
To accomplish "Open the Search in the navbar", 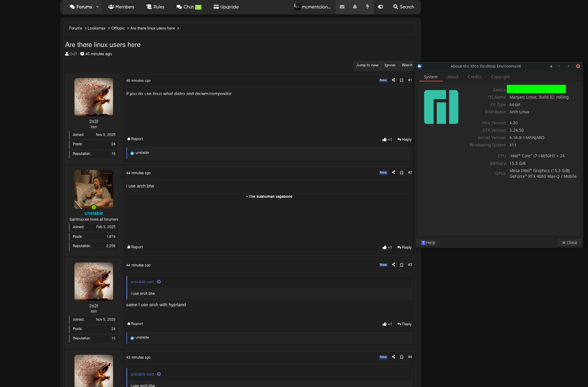I will (x=403, y=7).
